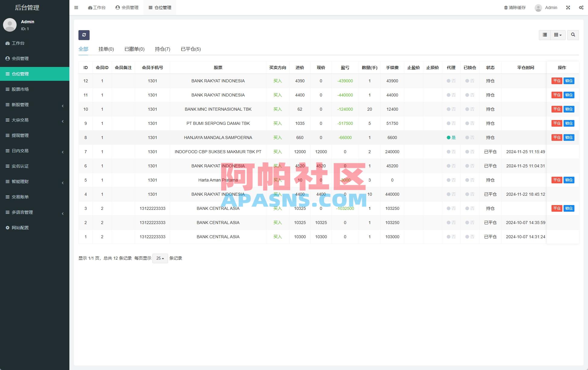Select the 已平仓(5) tab
This screenshot has height=370, width=588.
191,49
